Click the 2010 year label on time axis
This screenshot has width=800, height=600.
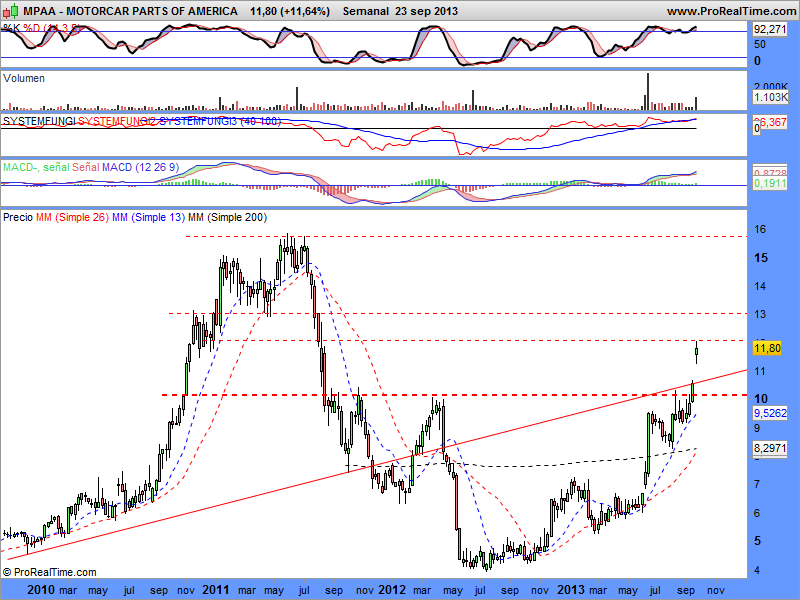click(41, 590)
